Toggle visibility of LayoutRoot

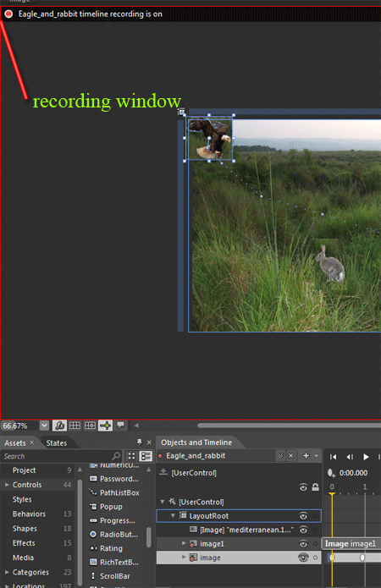[303, 516]
